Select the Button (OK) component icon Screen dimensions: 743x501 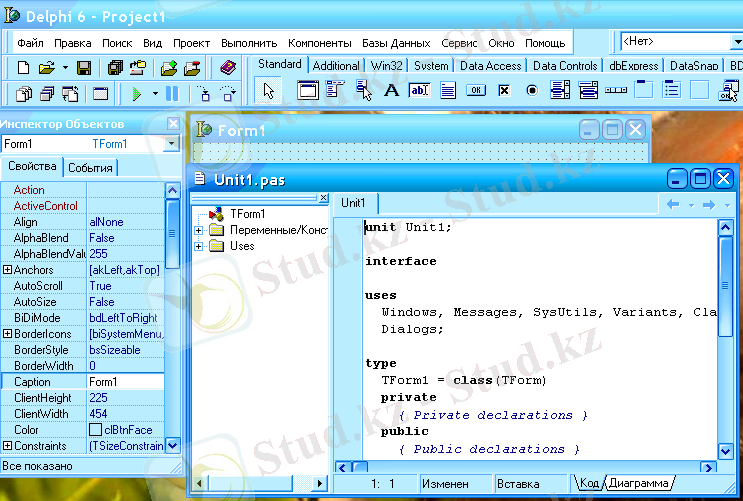coord(476,90)
